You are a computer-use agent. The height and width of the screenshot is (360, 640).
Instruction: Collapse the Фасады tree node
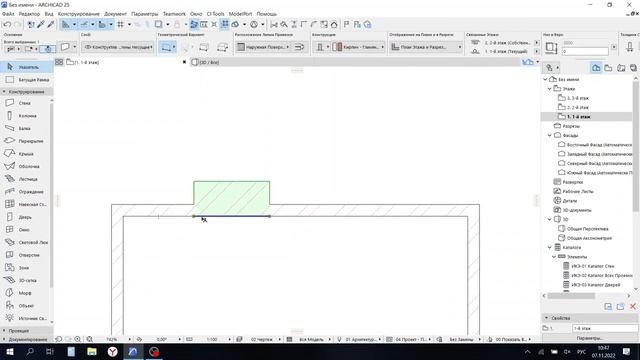tap(549, 135)
